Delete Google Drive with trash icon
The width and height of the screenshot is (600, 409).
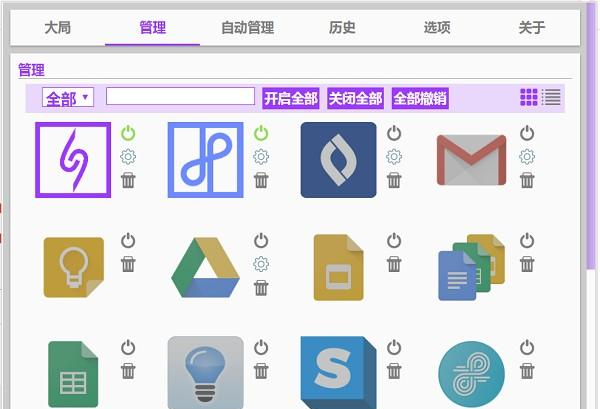(x=261, y=288)
